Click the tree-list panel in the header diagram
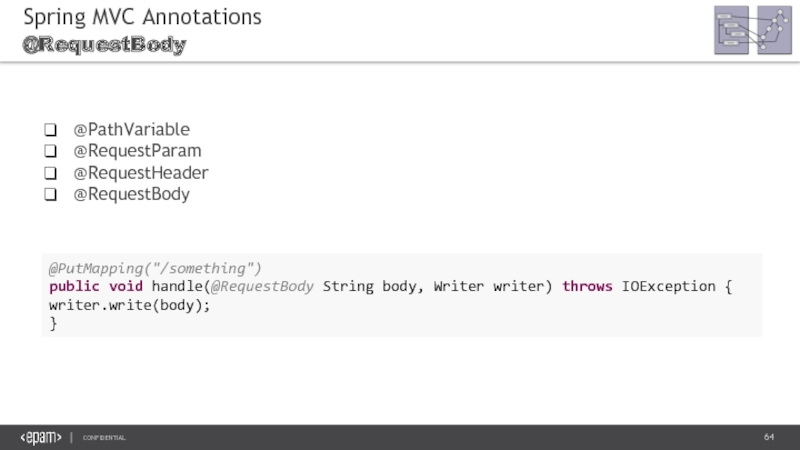Viewport: 800px width, 450px height. pyautogui.click(x=733, y=32)
